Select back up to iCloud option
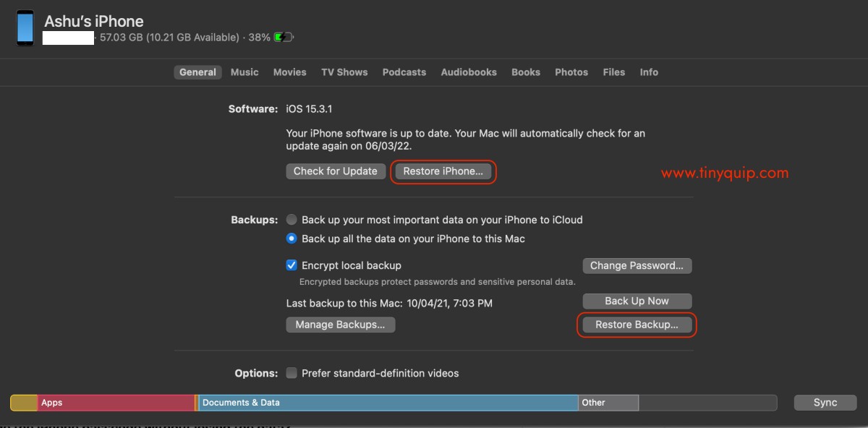Viewport: 868px width, 428px height. tap(292, 220)
